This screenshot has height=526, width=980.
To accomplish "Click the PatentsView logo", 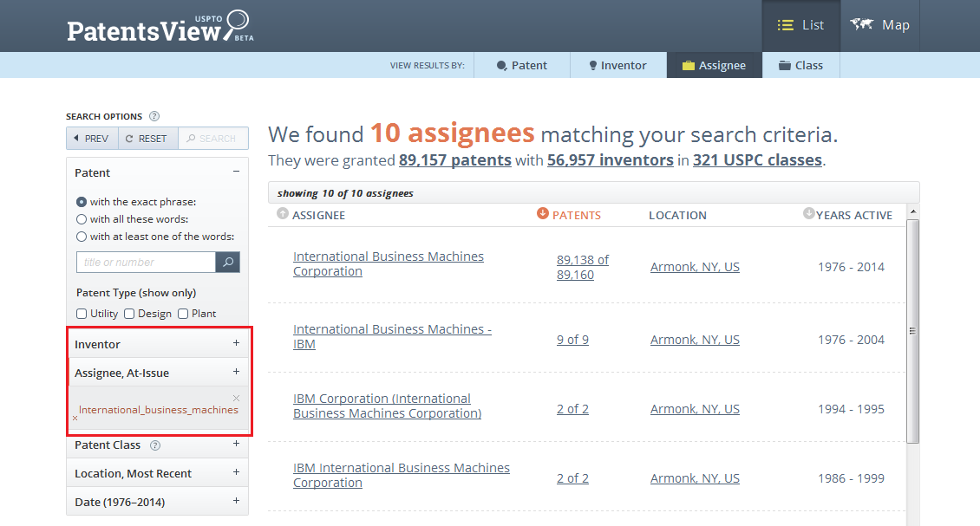I will pos(160,27).
